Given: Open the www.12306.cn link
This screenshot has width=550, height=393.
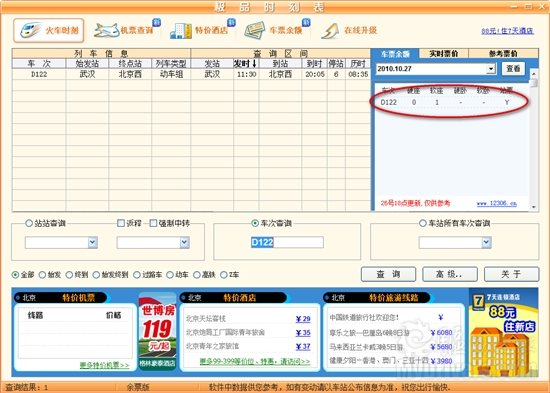Looking at the screenshot, I should pos(497,204).
